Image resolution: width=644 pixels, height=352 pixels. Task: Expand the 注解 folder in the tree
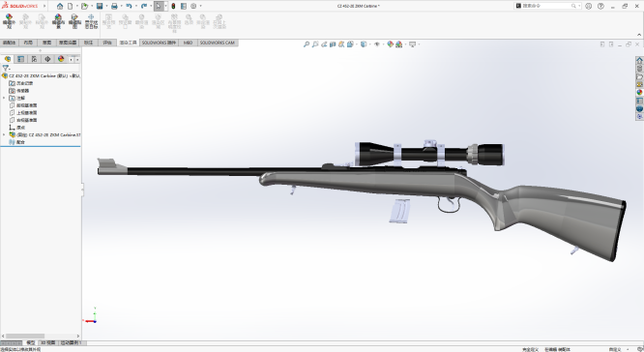coord(4,99)
